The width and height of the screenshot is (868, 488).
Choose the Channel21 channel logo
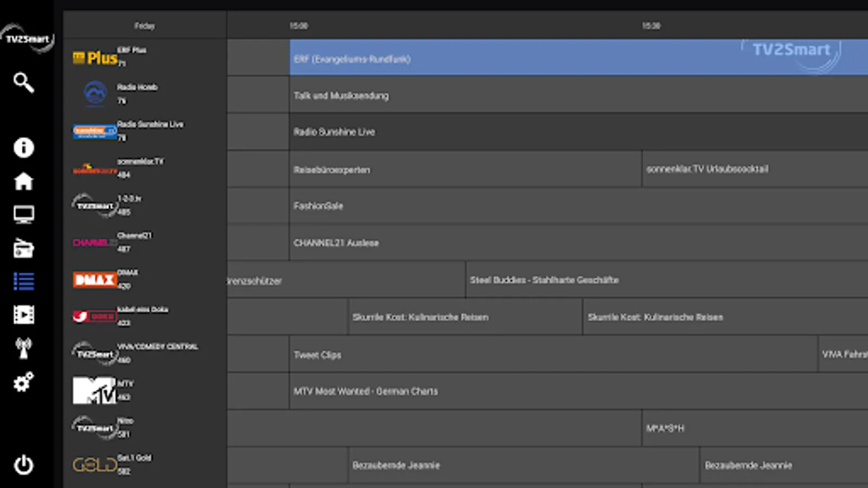click(95, 242)
